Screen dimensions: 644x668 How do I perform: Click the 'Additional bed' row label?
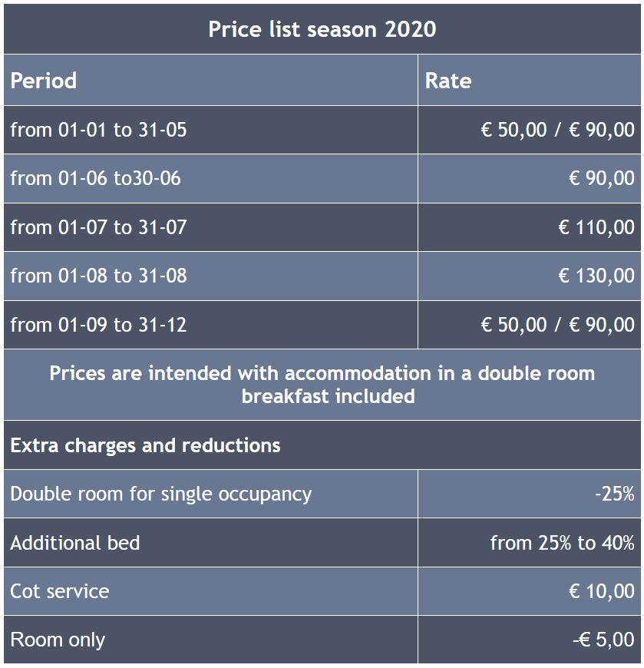tap(75, 543)
